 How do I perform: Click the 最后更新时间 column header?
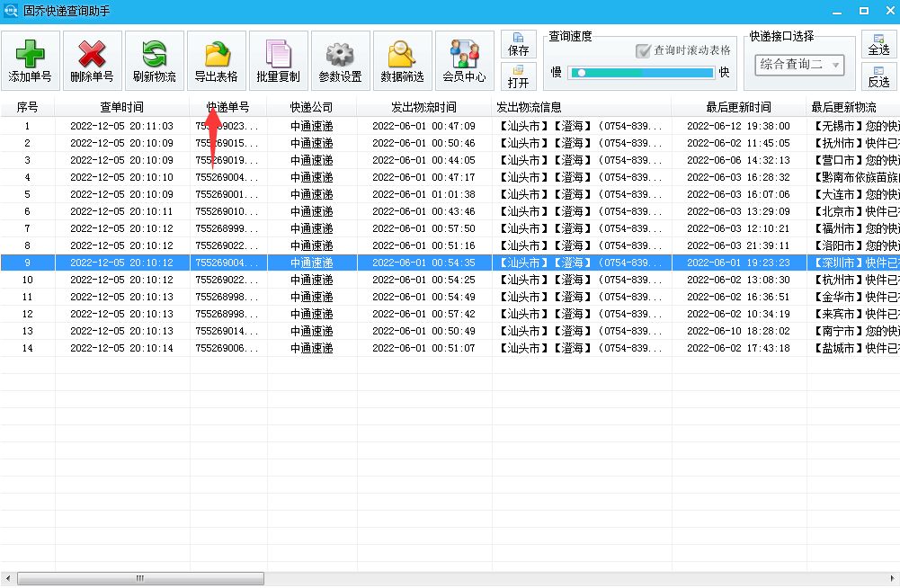click(x=738, y=108)
